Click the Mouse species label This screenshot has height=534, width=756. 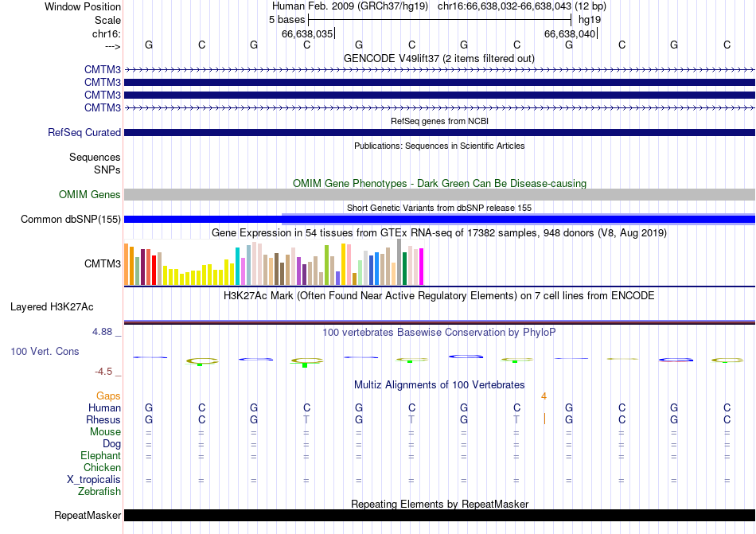(x=105, y=432)
